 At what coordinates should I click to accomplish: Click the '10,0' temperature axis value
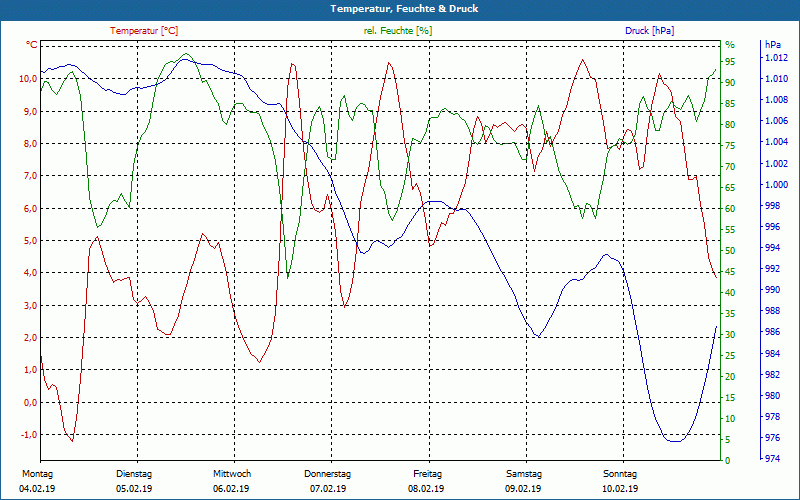[28, 79]
